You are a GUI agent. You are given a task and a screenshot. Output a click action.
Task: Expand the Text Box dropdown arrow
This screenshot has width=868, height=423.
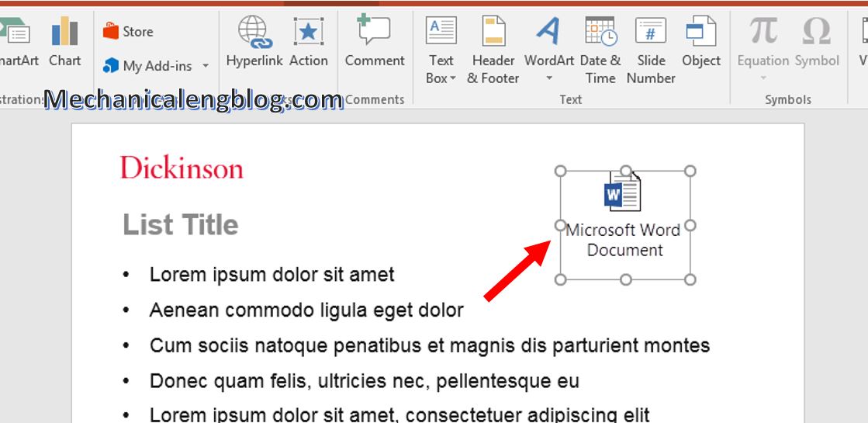[453, 78]
